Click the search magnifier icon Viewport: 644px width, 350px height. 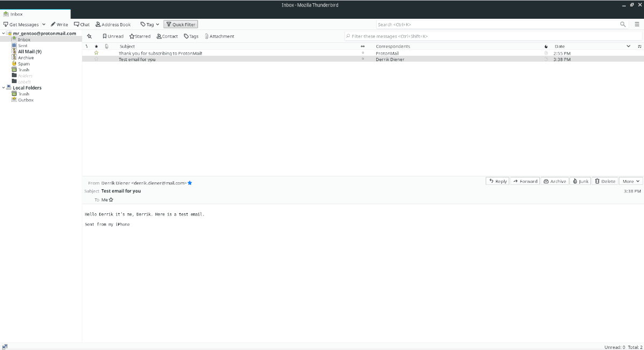coord(623,24)
